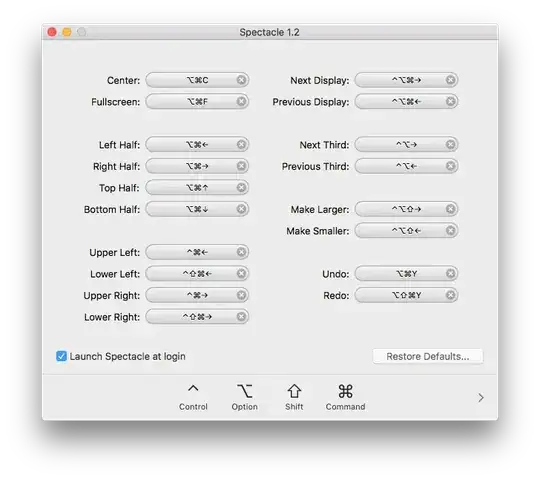Edit the Make Smaller shortcut field

point(406,230)
